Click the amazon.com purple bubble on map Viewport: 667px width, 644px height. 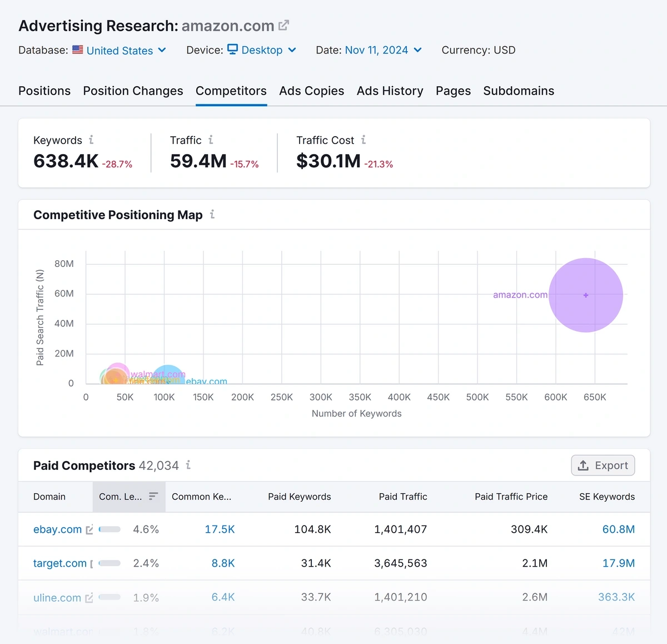(586, 295)
